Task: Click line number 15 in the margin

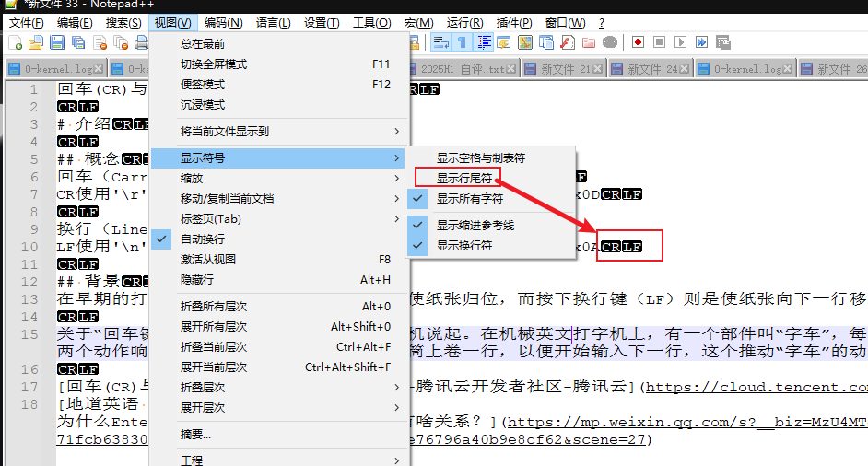Action: 29,334
